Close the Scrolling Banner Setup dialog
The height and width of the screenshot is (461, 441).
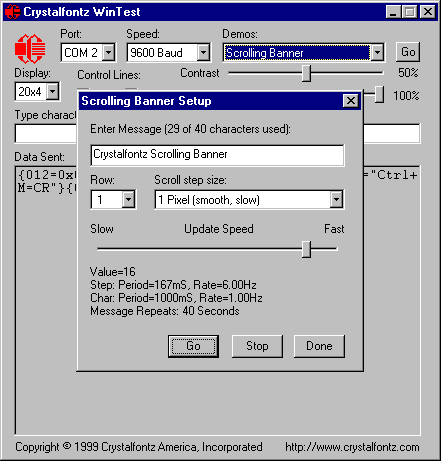pos(351,101)
